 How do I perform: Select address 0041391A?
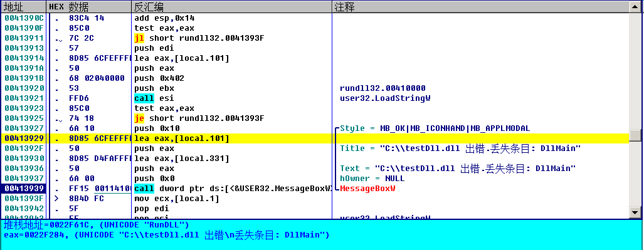point(24,68)
